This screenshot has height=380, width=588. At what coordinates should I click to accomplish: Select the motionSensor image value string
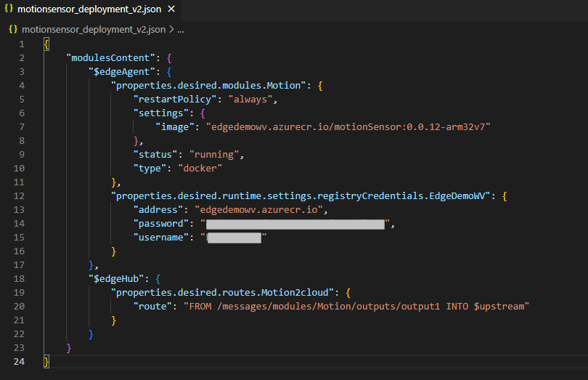point(348,127)
